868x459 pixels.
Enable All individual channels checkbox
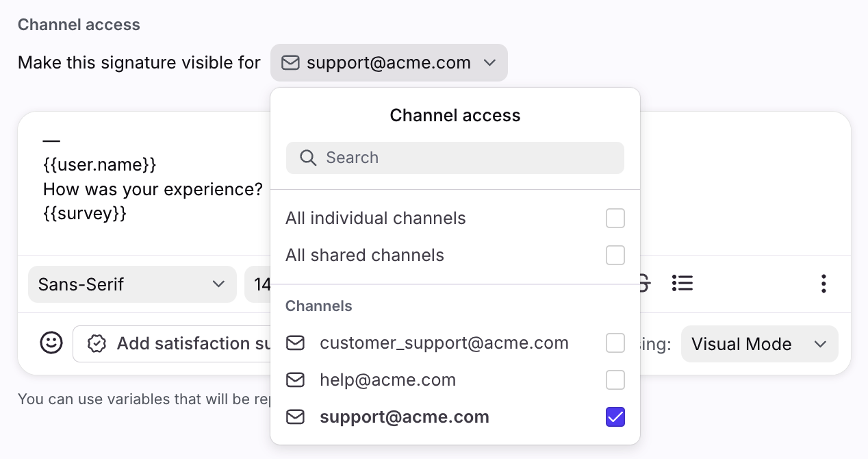(615, 219)
